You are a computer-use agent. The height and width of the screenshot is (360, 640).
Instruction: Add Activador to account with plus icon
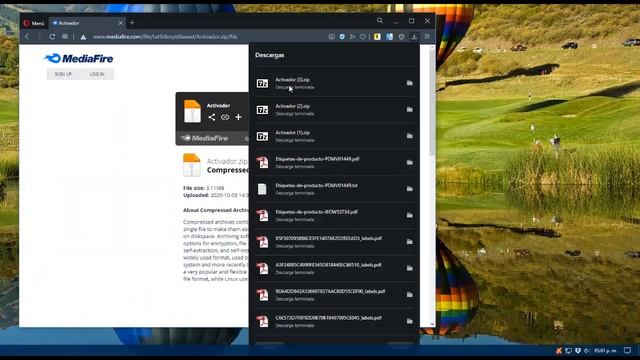pyautogui.click(x=238, y=118)
